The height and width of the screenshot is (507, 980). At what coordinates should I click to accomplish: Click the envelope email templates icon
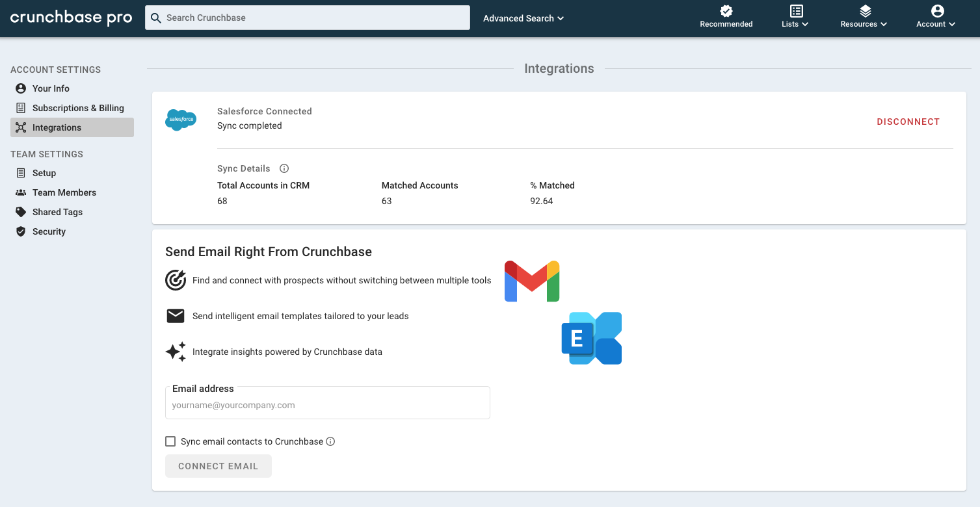point(176,316)
